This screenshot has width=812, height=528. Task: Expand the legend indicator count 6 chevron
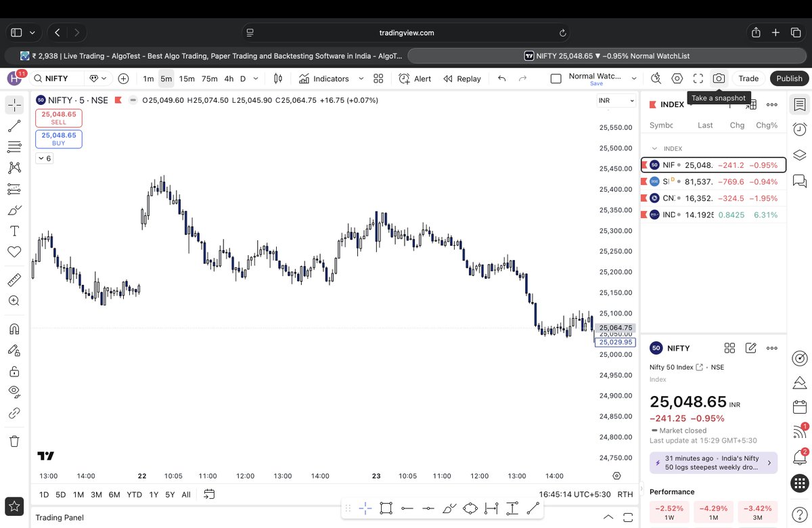[44, 158]
